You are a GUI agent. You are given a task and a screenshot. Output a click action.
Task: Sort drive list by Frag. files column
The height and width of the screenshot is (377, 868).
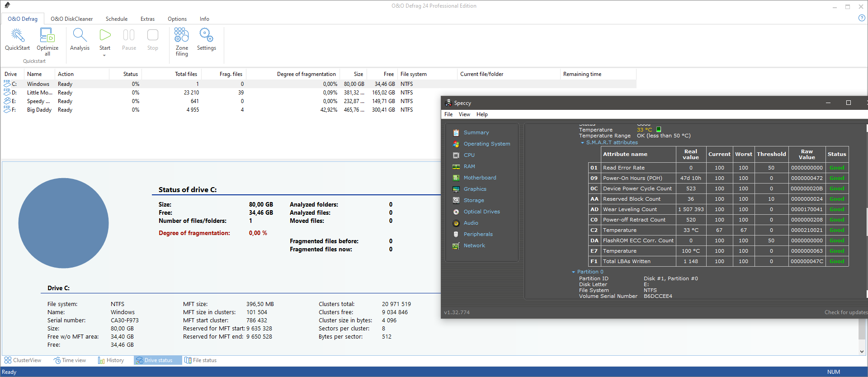[224, 74]
